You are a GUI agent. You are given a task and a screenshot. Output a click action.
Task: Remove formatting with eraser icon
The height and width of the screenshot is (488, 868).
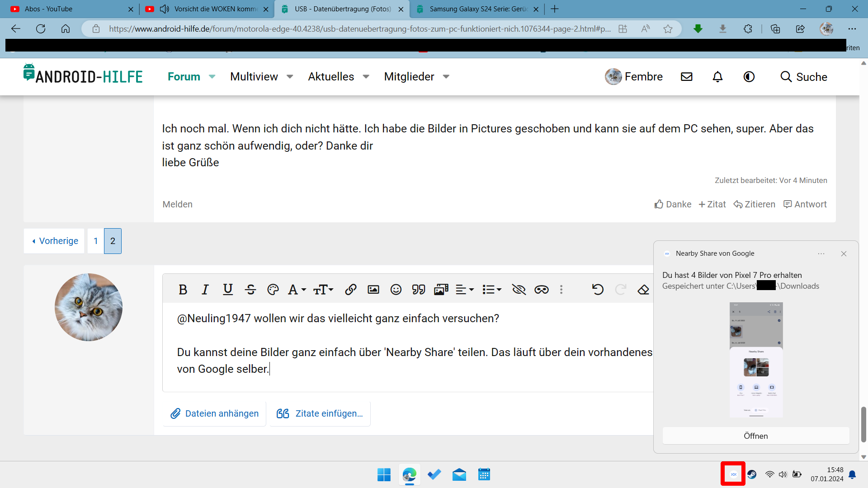click(643, 290)
